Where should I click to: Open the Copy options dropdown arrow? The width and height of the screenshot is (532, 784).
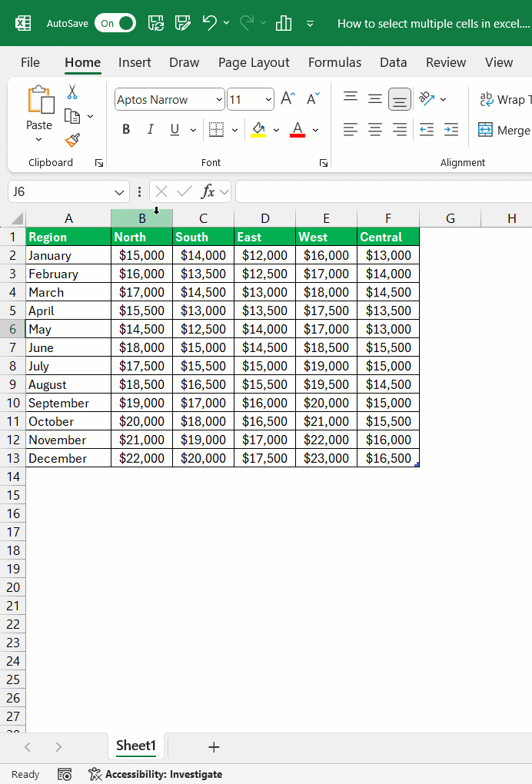click(91, 117)
